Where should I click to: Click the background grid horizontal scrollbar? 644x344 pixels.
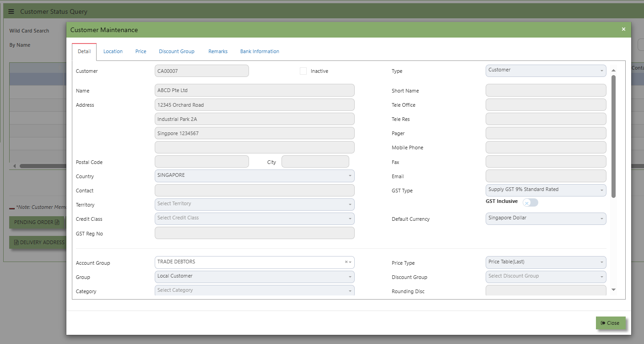[x=43, y=166]
